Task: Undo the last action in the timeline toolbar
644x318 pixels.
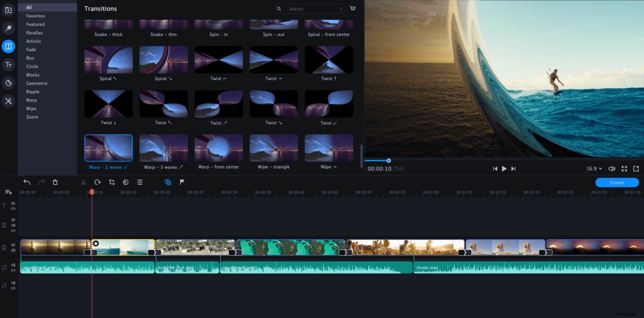Action: [x=27, y=182]
